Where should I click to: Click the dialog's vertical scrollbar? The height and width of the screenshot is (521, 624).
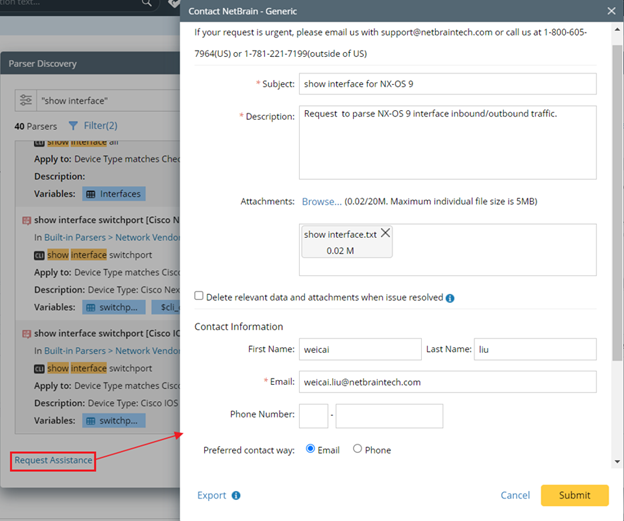pyautogui.click(x=616, y=200)
